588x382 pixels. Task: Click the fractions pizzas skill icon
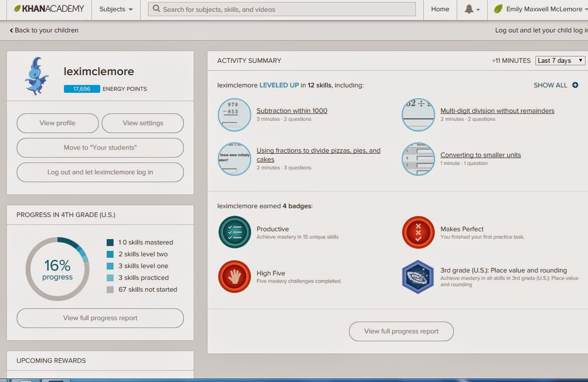[x=235, y=159]
